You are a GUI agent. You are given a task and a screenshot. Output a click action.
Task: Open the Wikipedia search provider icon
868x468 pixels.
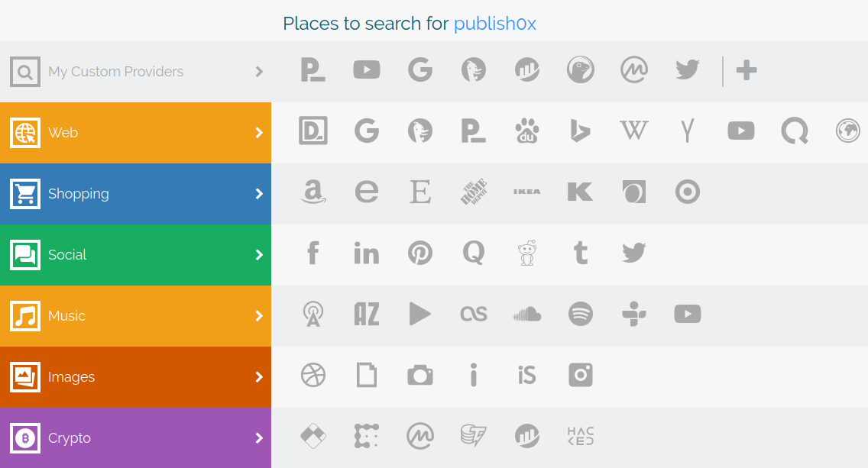(634, 131)
